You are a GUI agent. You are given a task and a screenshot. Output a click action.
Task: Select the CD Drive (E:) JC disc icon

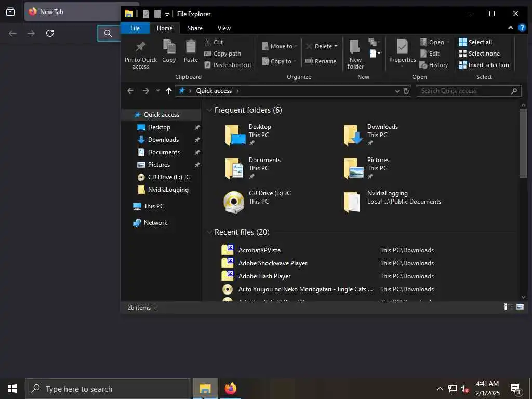(234, 202)
